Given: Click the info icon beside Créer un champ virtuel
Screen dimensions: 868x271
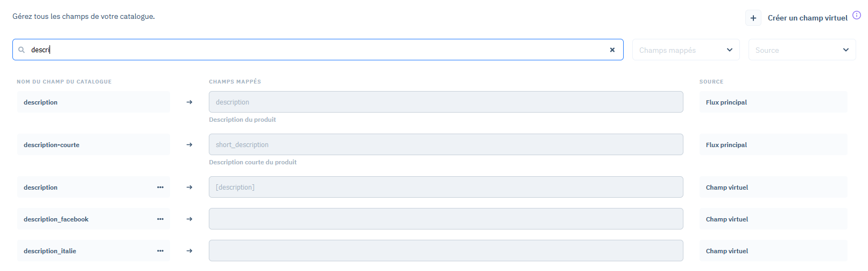Looking at the screenshot, I should pyautogui.click(x=857, y=15).
